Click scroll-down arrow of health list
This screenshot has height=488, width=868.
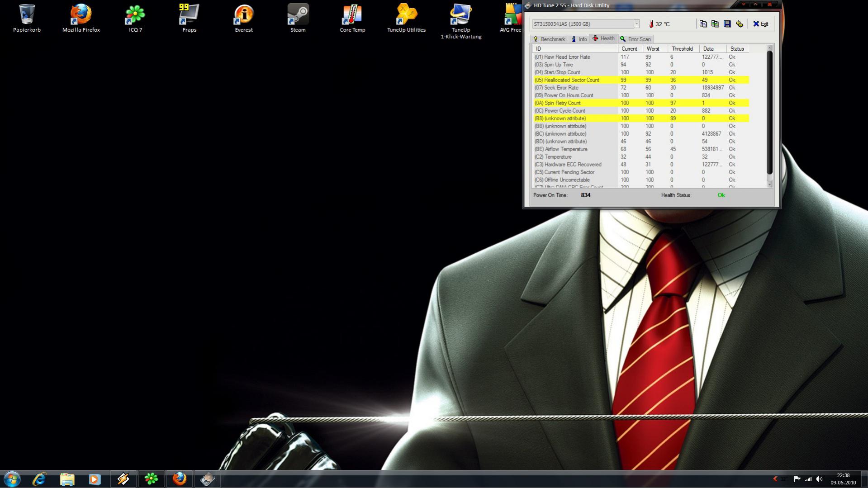pyautogui.click(x=770, y=184)
